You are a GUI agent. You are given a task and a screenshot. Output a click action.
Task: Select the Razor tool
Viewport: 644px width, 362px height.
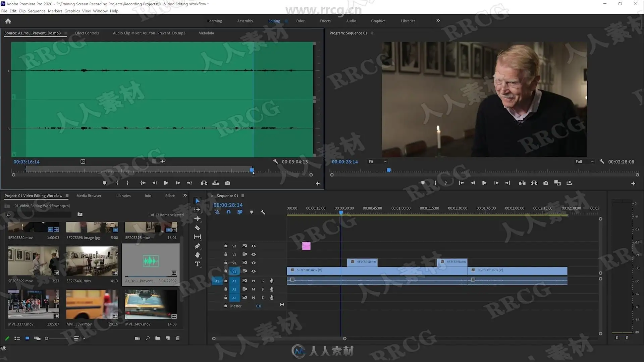197,228
